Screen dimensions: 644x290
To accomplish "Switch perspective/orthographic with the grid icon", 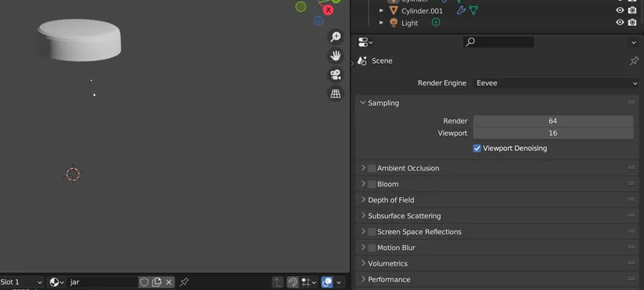I will (335, 94).
